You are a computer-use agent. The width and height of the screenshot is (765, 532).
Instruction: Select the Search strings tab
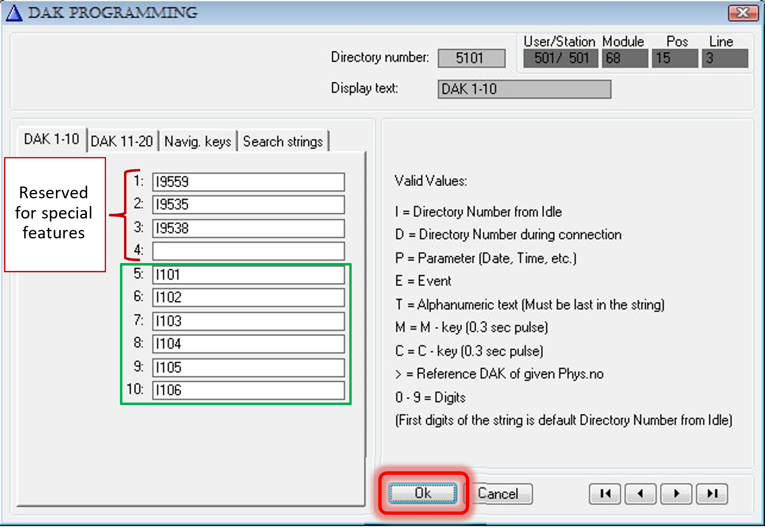(x=283, y=141)
